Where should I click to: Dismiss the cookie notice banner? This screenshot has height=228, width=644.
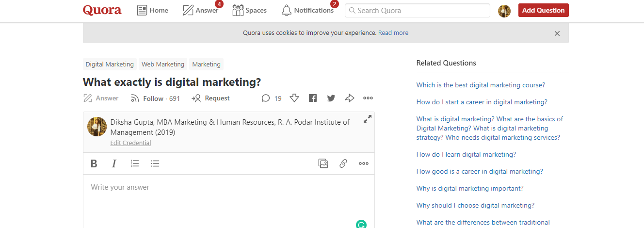557,33
